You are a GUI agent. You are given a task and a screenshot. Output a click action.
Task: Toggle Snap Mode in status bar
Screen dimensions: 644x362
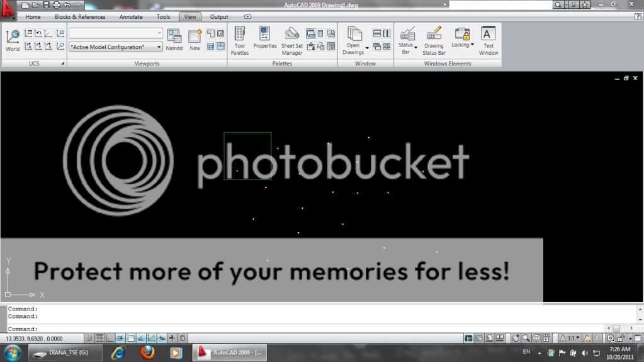(89, 338)
